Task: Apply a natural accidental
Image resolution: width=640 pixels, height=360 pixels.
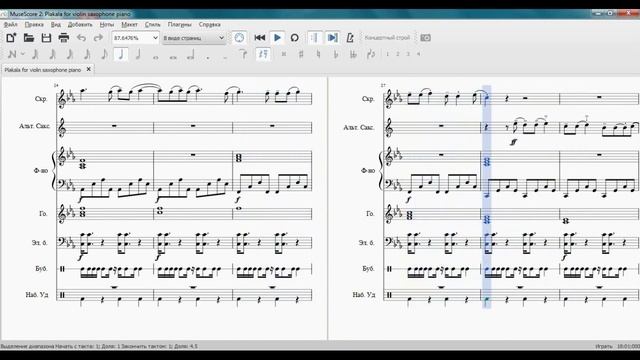Action: click(318, 54)
